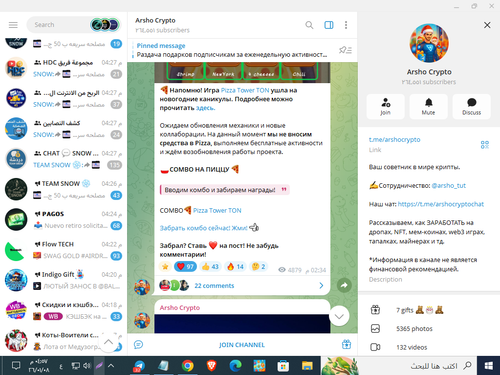Open the 'Скидки и кэшбэ...' channel

tap(63, 311)
